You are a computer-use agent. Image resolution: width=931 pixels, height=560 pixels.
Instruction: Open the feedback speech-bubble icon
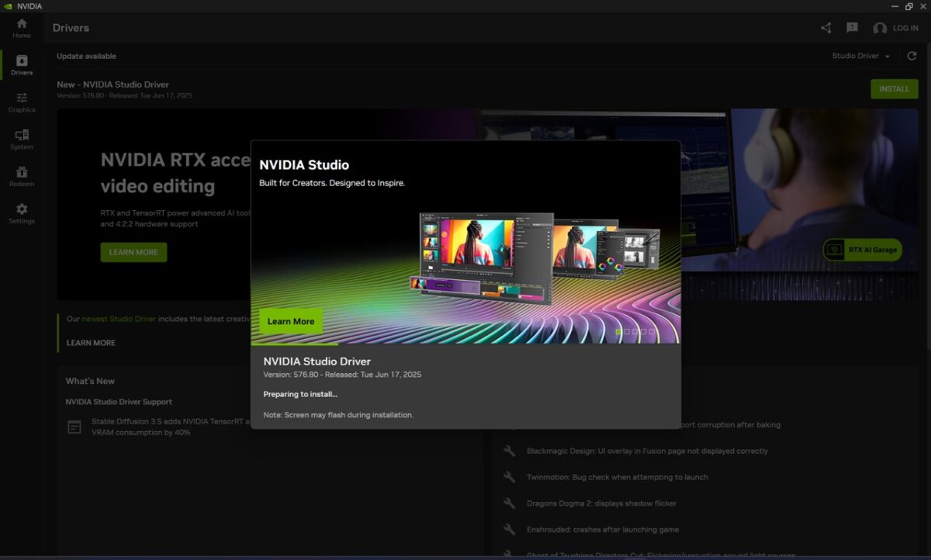pos(852,28)
